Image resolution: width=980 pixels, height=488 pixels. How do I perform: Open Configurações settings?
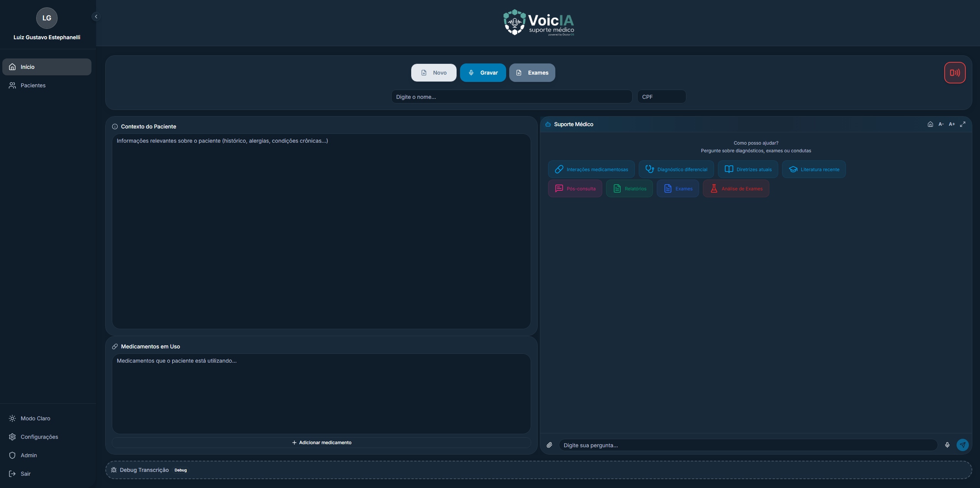47,437
